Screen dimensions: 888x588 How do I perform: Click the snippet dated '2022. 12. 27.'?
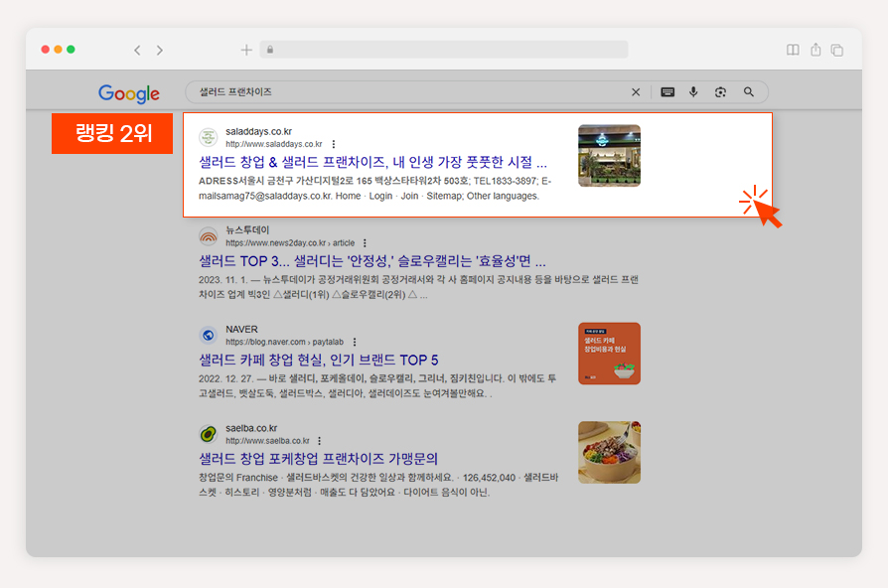pos(377,385)
